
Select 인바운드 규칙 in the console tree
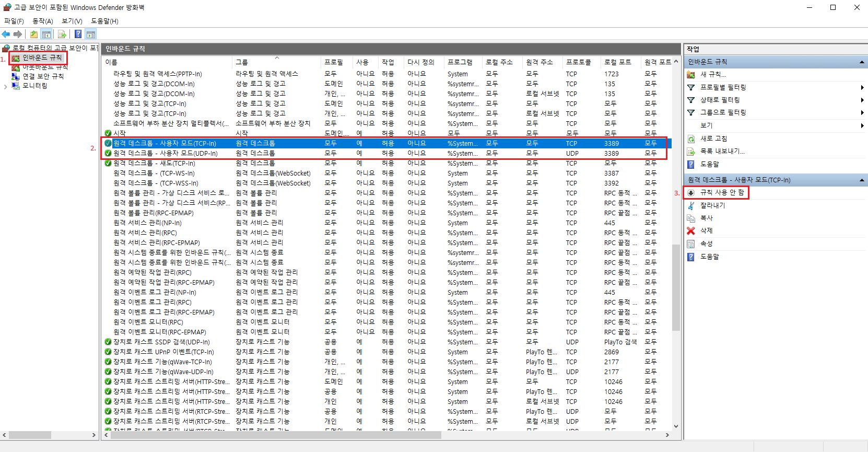42,58
